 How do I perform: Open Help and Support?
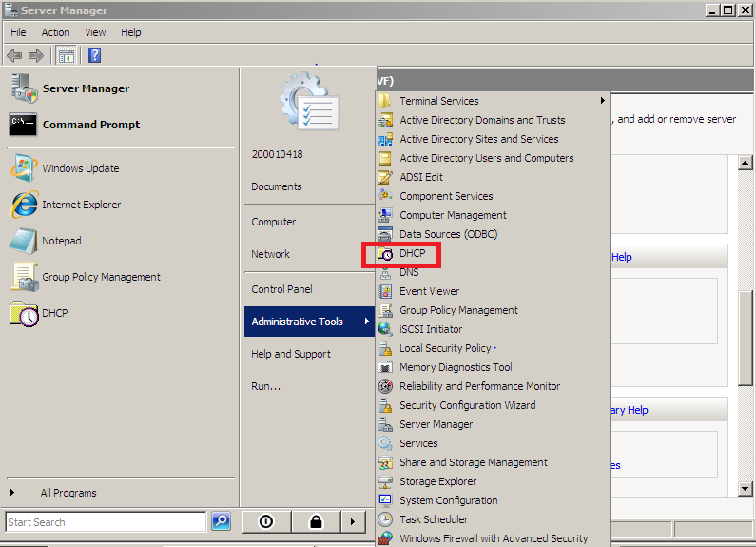(x=291, y=354)
